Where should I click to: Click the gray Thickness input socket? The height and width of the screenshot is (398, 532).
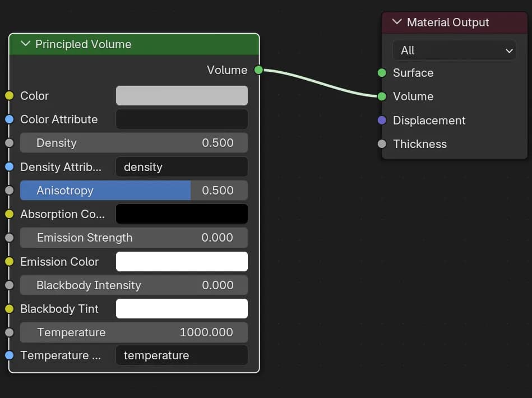click(x=382, y=144)
